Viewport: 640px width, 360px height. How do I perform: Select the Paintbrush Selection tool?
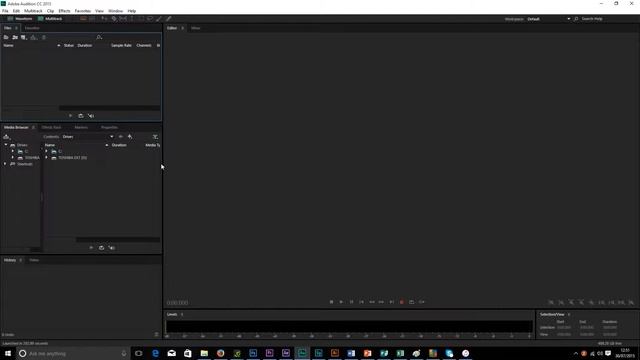159,19
